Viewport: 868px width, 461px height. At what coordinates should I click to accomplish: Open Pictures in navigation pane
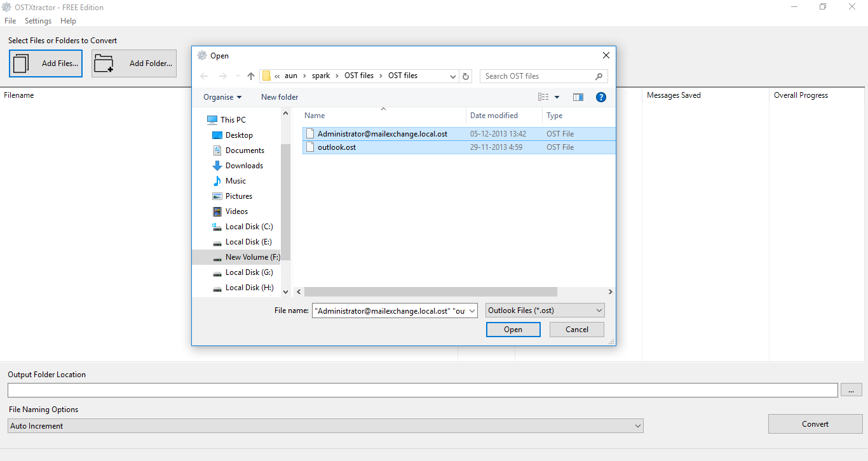click(x=239, y=196)
